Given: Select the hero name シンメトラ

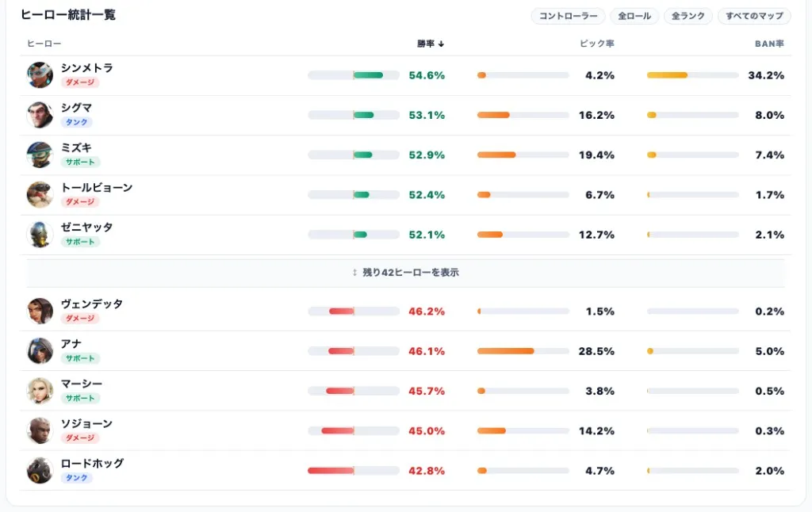Looking at the screenshot, I should tap(87, 68).
